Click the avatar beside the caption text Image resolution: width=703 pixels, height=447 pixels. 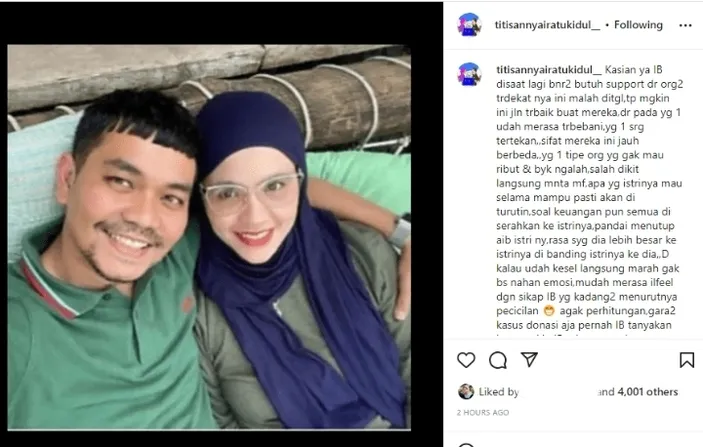[469, 74]
